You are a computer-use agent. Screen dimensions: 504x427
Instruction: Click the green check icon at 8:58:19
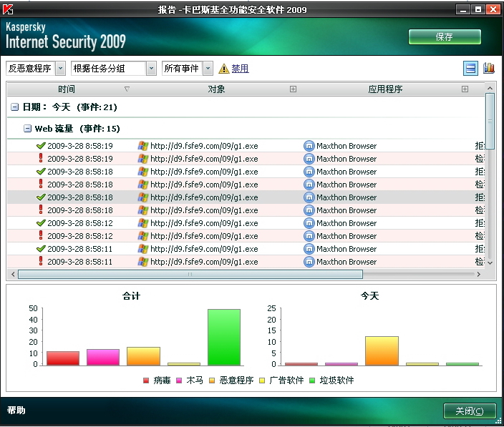click(41, 146)
